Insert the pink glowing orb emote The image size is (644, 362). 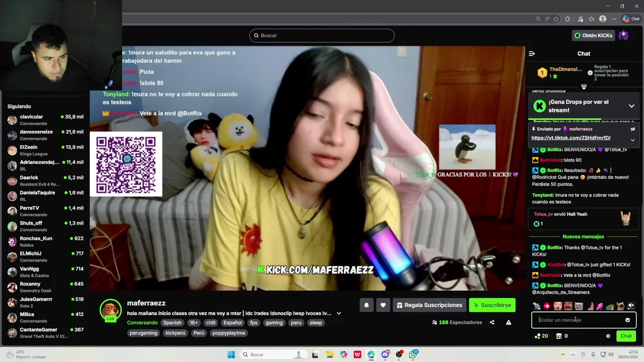547,306
